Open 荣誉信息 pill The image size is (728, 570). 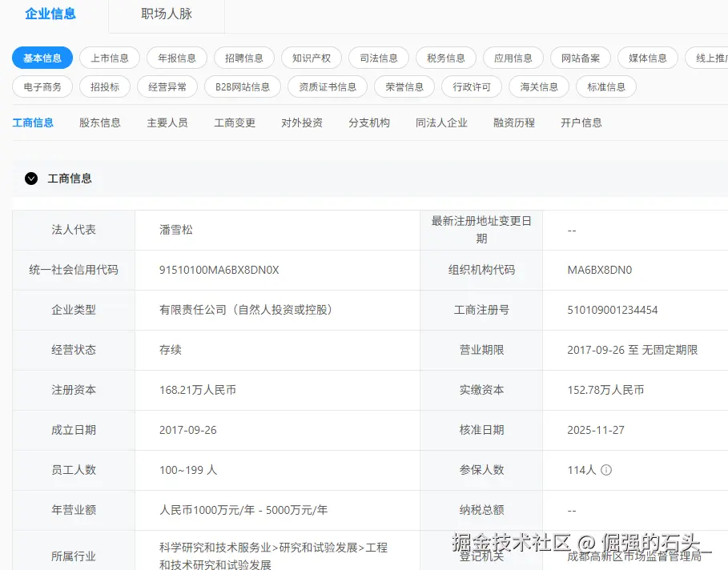pos(404,86)
